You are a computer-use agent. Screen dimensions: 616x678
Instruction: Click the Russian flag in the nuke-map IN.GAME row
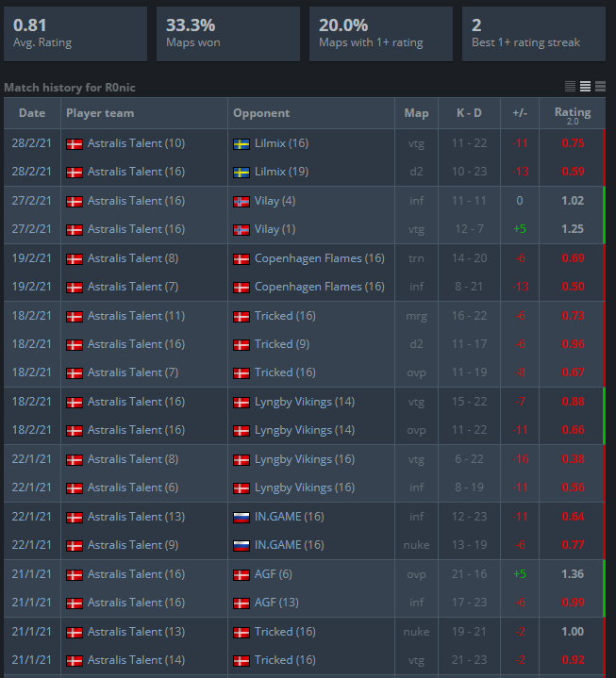point(241,546)
